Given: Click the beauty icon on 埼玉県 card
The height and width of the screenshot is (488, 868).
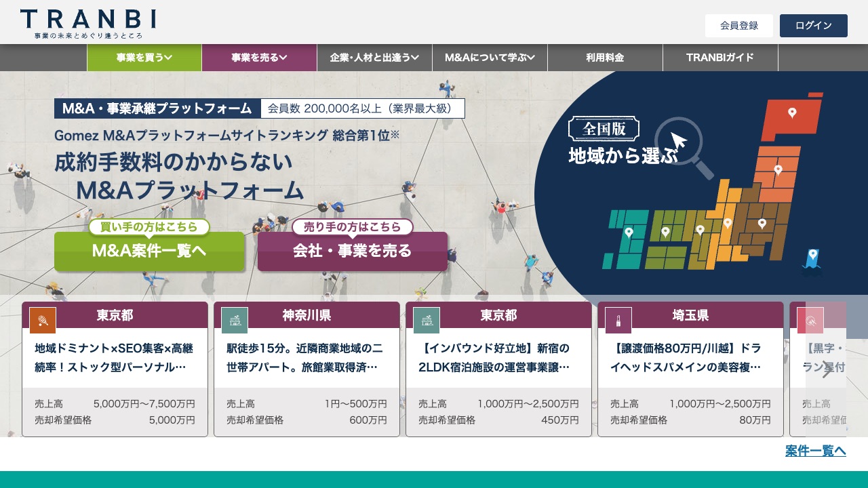Looking at the screenshot, I should click(x=618, y=321).
